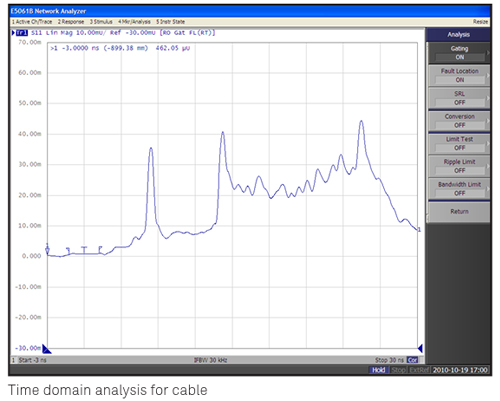Expand the Gating submenu arrow
The width and height of the screenshot is (500, 401).
(488, 53)
